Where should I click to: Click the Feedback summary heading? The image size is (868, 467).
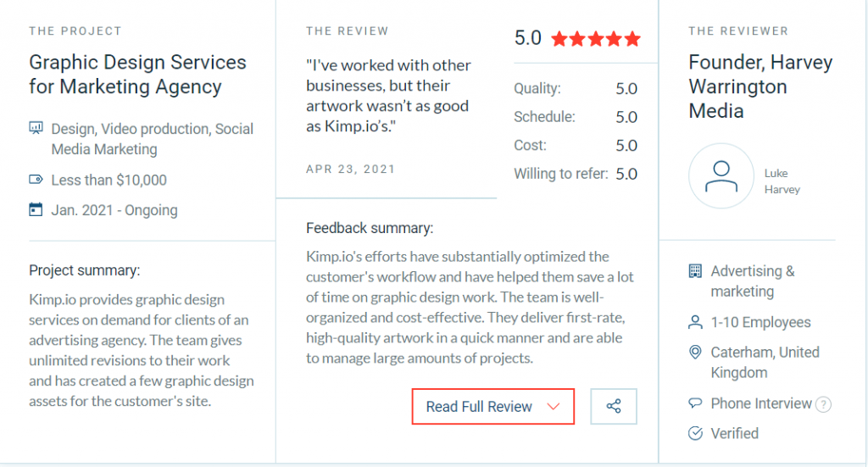pyautogui.click(x=370, y=228)
